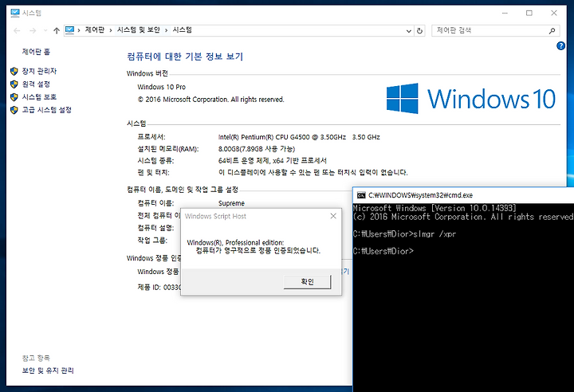This screenshot has height=392, width=574.
Task: Close the System window
Action: pos(554,14)
